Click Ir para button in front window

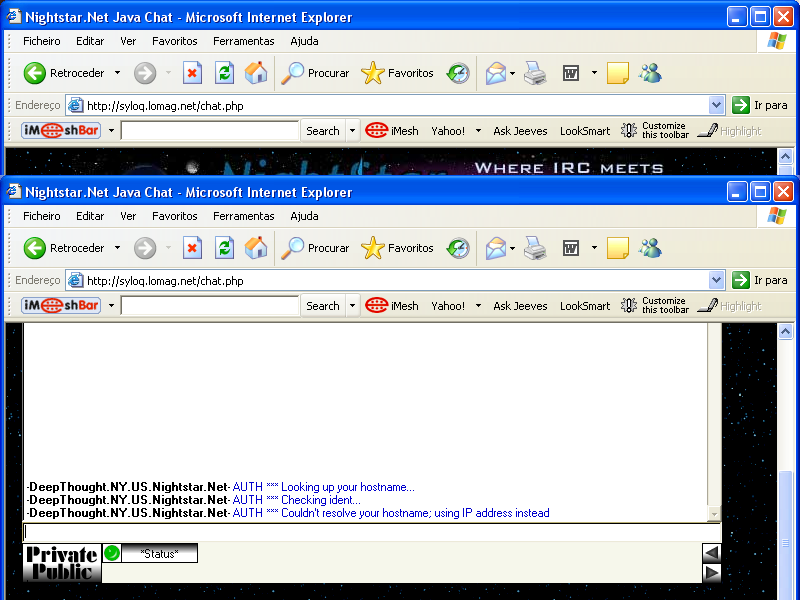pyautogui.click(x=760, y=280)
